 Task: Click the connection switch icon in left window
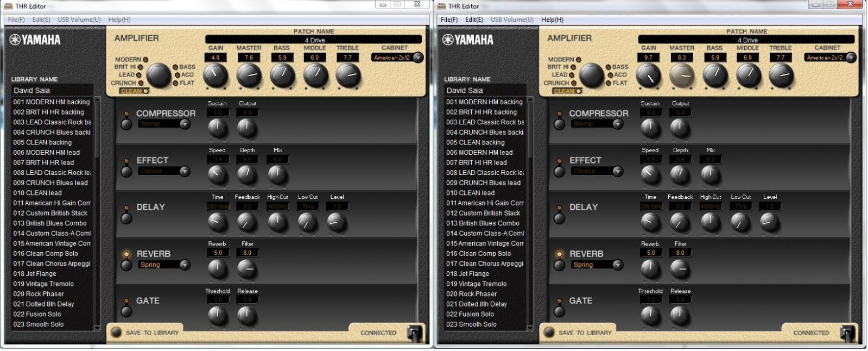pos(415,333)
